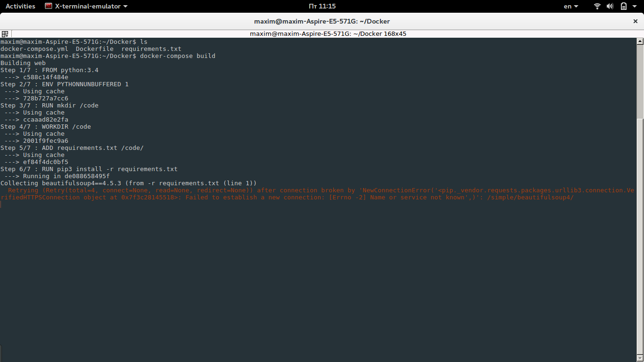The width and height of the screenshot is (644, 362).
Task: Click 'Step 5/7 : ADD requirements.txt /code/' line
Action: point(72,148)
